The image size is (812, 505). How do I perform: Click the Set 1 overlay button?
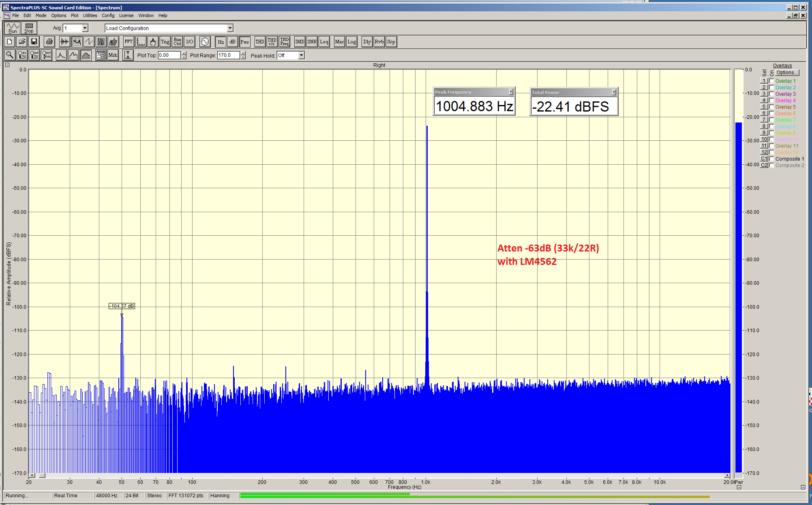[x=764, y=81]
